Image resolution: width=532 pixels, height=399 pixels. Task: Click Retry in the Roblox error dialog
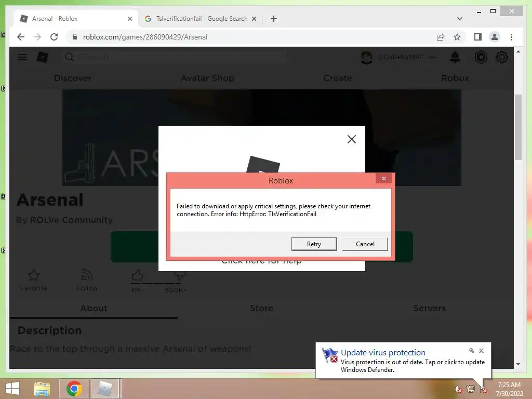(314, 244)
